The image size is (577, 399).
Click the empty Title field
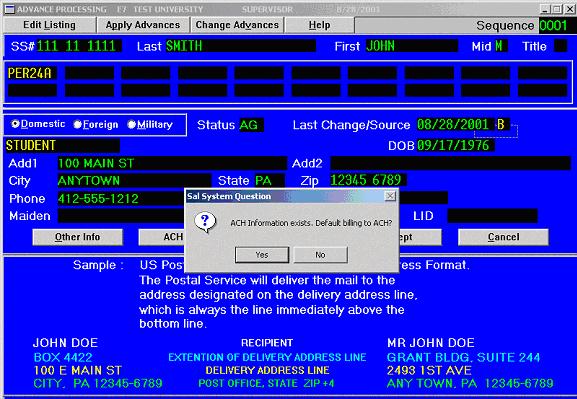561,46
